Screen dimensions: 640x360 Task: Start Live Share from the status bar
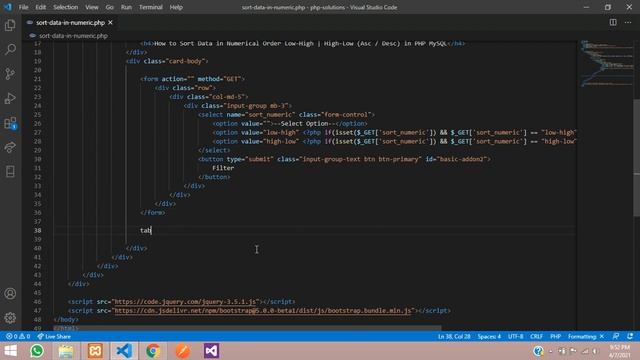[54, 336]
